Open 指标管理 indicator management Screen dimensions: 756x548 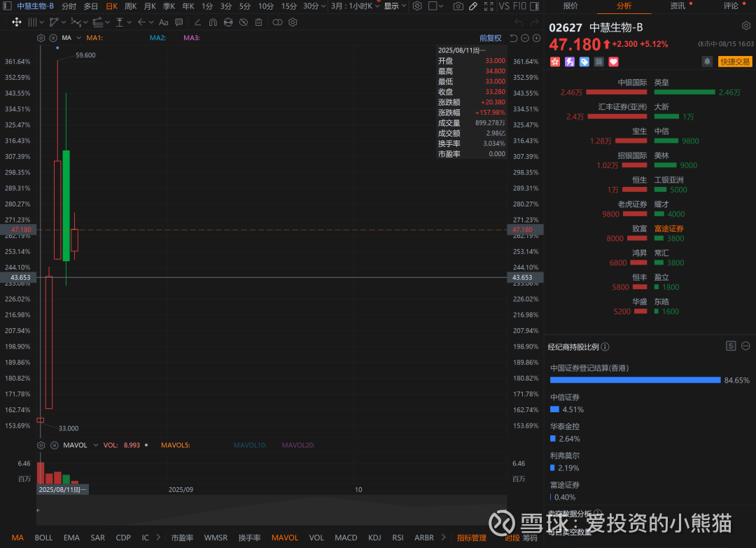coord(472,538)
